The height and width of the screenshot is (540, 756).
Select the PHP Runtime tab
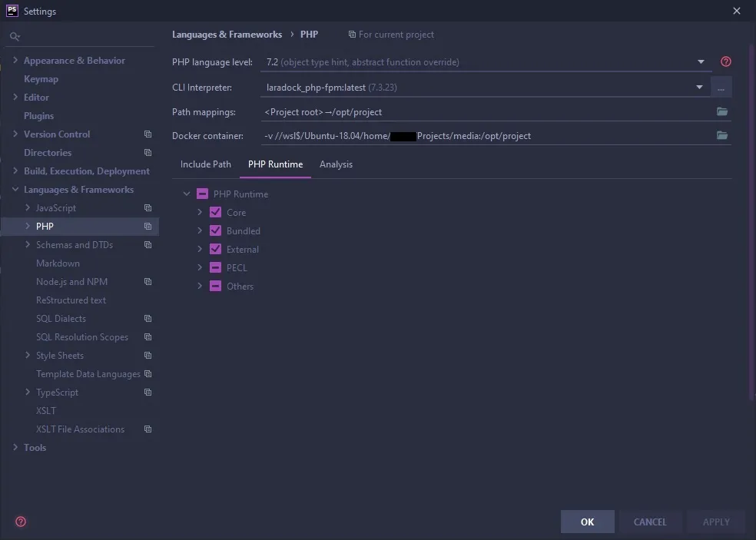pos(275,164)
